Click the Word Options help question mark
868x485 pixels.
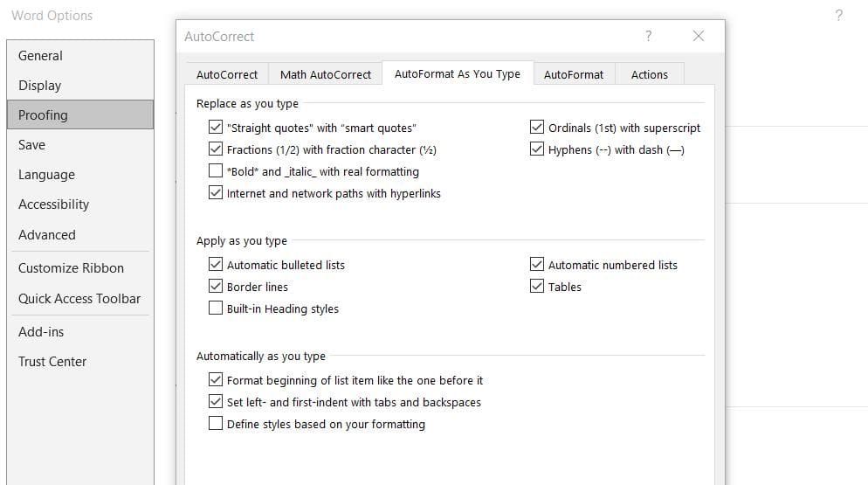click(838, 16)
